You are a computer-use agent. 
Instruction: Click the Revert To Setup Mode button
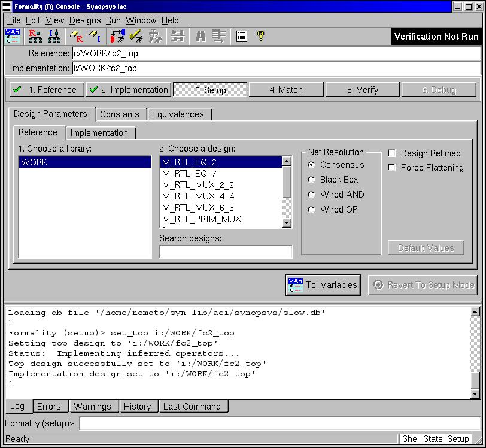[x=423, y=285]
